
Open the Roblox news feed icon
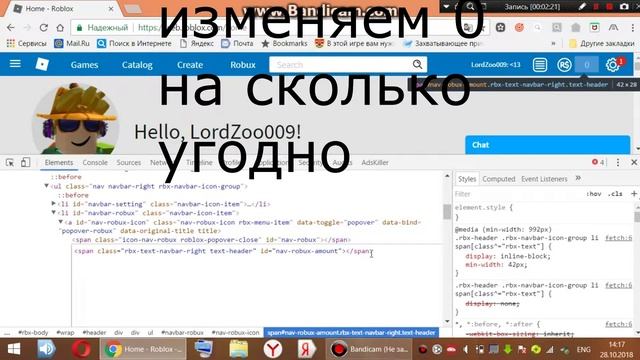click(540, 64)
